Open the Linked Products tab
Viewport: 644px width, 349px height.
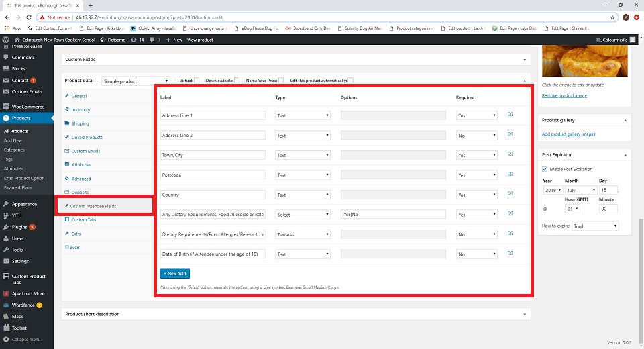tap(87, 137)
